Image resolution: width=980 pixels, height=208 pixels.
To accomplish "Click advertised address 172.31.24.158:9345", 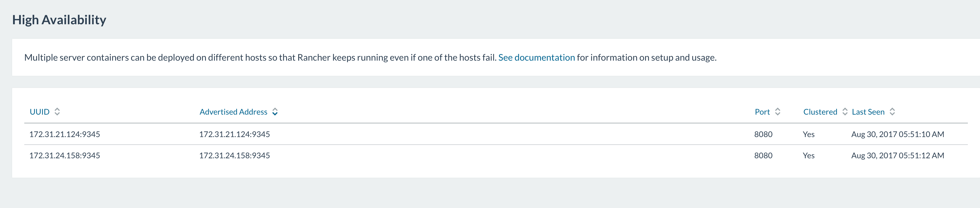I will point(234,156).
